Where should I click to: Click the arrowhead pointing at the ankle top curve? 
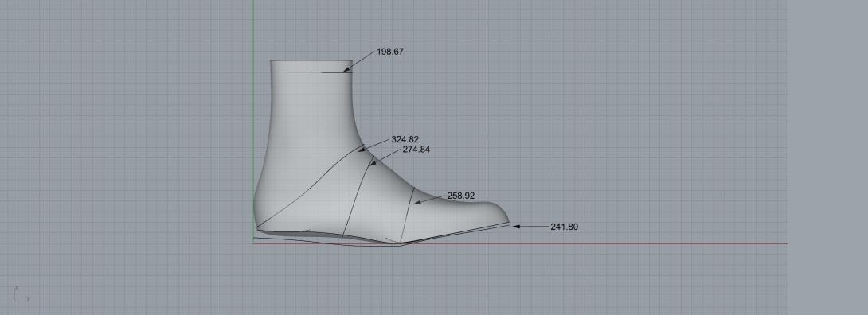[346, 69]
